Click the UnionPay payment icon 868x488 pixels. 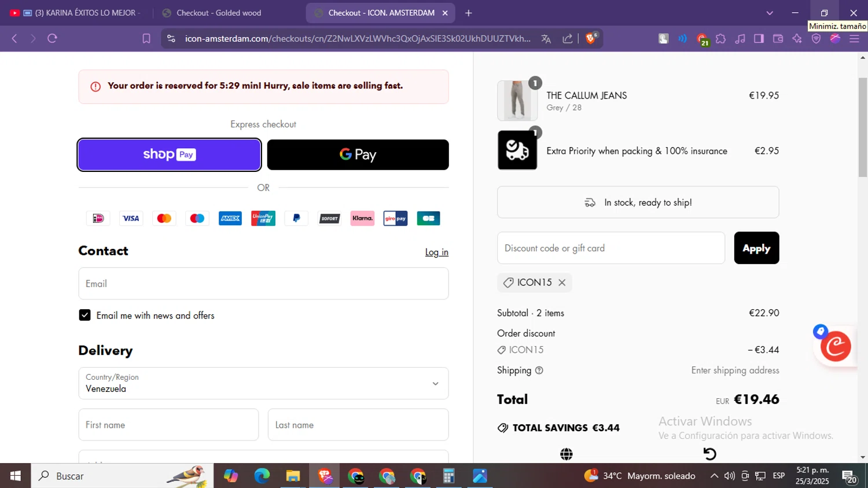tap(263, 218)
